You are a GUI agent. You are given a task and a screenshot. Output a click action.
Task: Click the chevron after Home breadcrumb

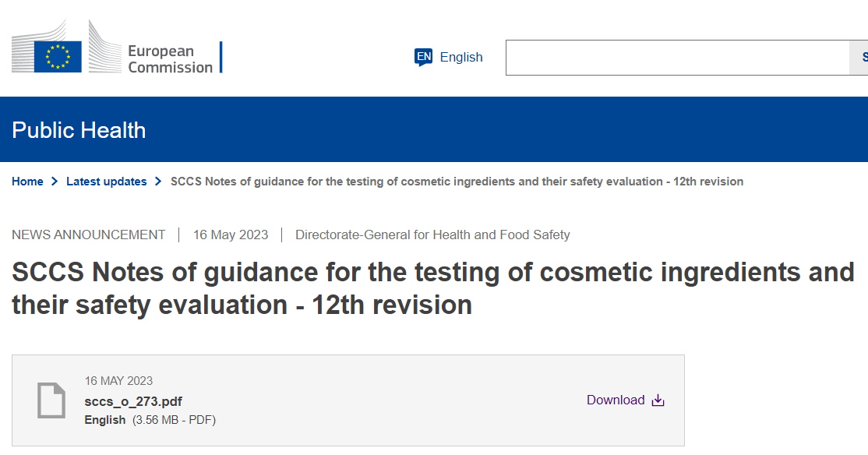(55, 182)
